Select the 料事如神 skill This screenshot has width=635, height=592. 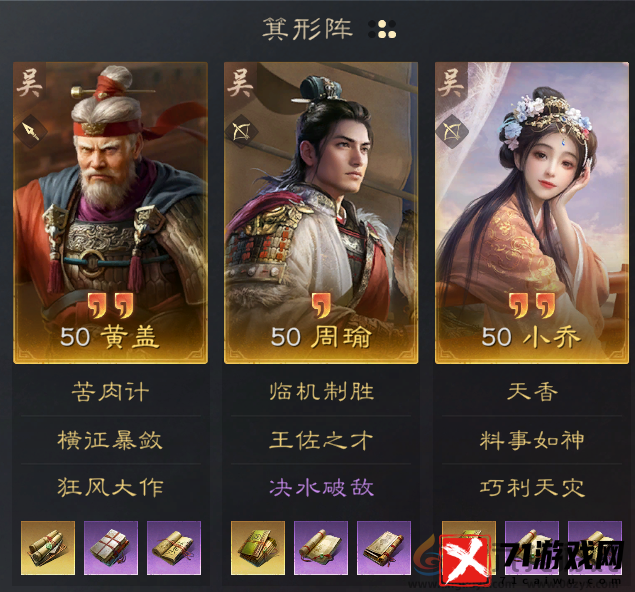coord(532,440)
